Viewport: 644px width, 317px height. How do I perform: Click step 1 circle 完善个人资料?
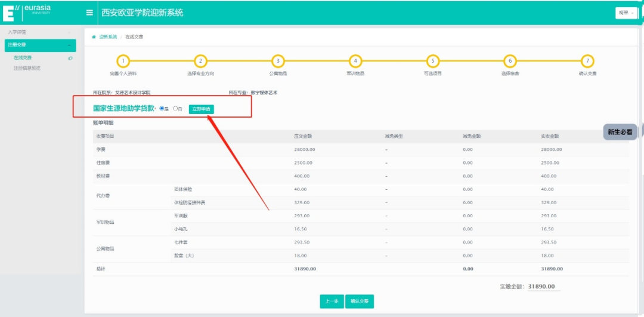[x=123, y=61]
